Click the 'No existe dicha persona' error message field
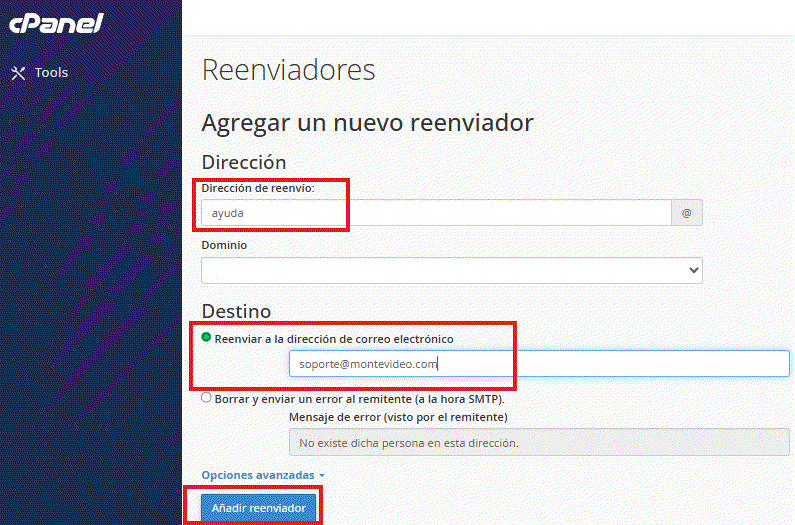The image size is (795, 525). tap(538, 442)
